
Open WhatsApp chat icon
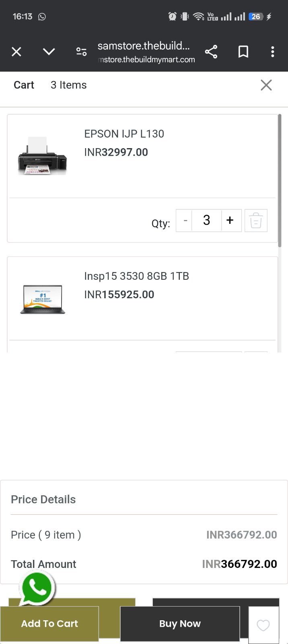[37, 589]
